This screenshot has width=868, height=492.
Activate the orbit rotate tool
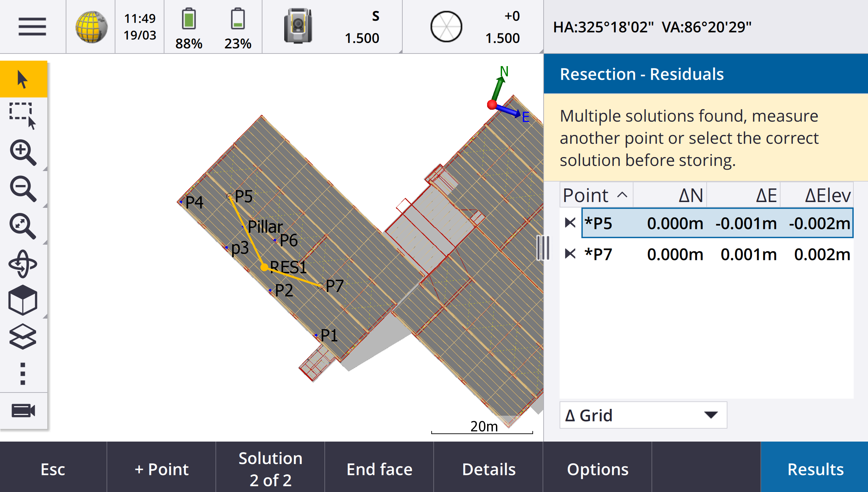click(x=23, y=264)
